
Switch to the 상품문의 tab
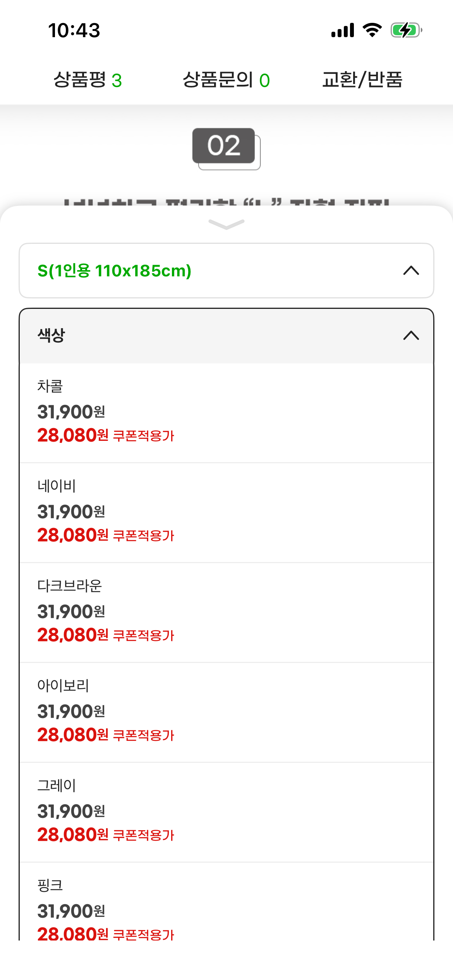pos(226,80)
